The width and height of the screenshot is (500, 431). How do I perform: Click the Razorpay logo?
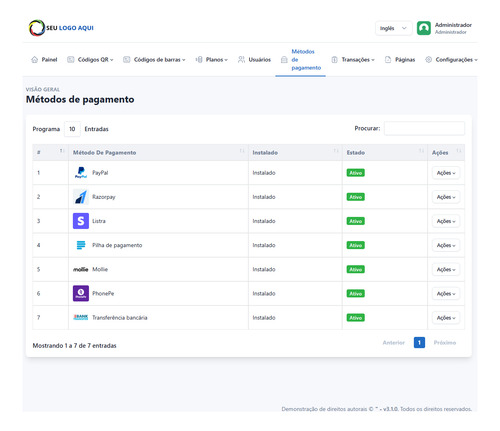81,197
